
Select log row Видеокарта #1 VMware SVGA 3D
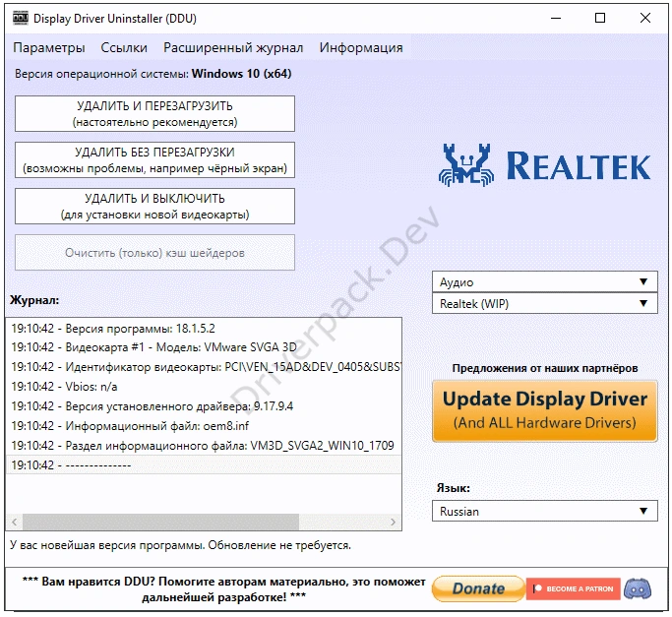[204, 347]
